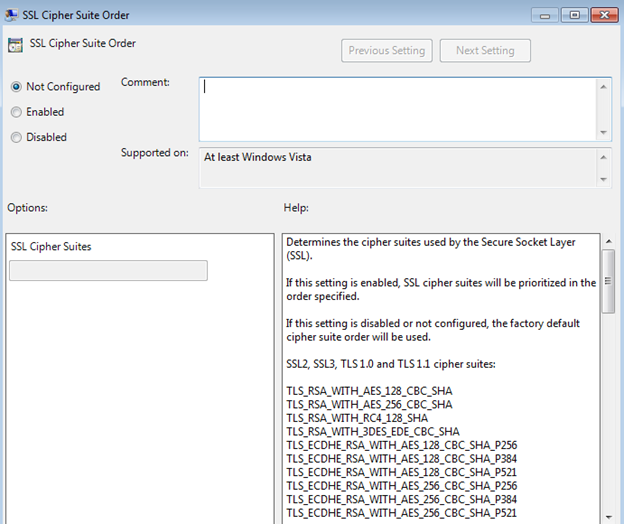
Task: Click TLS_ECDHE_RSA_WITH_AES_256_CBC_SHA_P521 line
Action: 402,513
